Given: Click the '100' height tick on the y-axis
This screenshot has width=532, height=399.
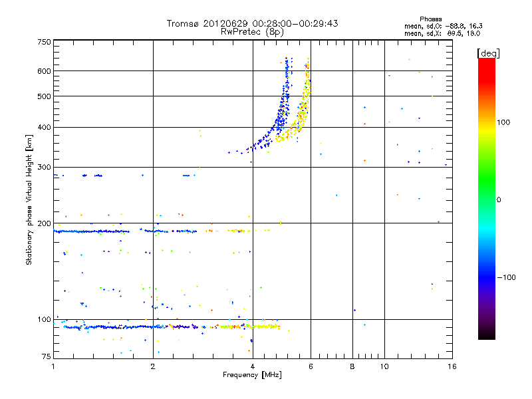Looking at the screenshot, I should pos(44,320).
